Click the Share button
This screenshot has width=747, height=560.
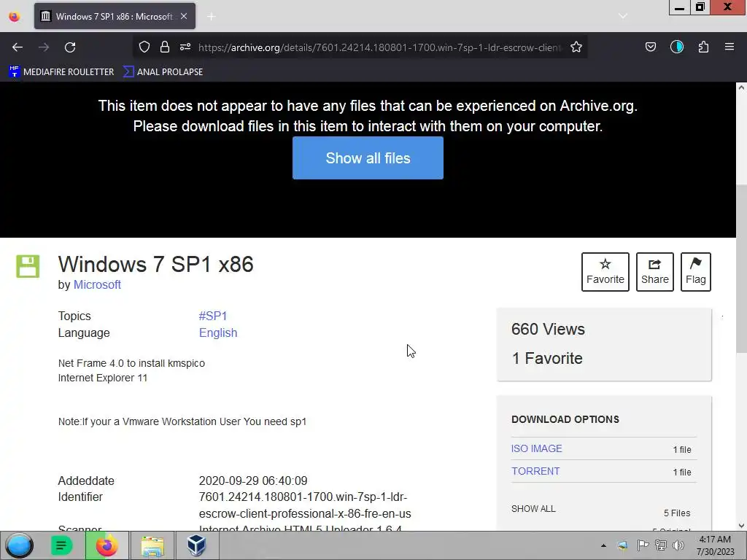point(654,272)
